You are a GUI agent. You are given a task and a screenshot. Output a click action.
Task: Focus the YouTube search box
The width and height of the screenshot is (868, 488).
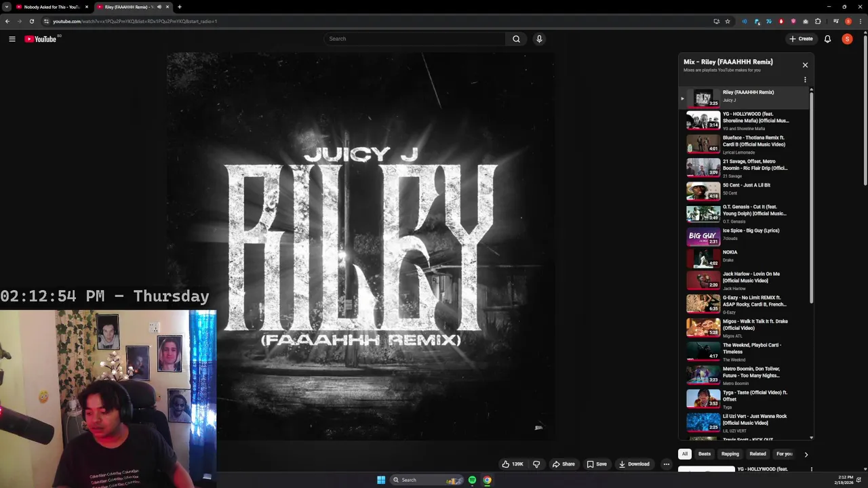pyautogui.click(x=415, y=39)
